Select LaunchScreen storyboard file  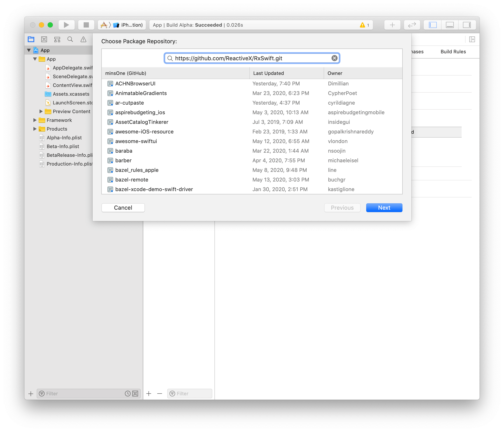(69, 103)
